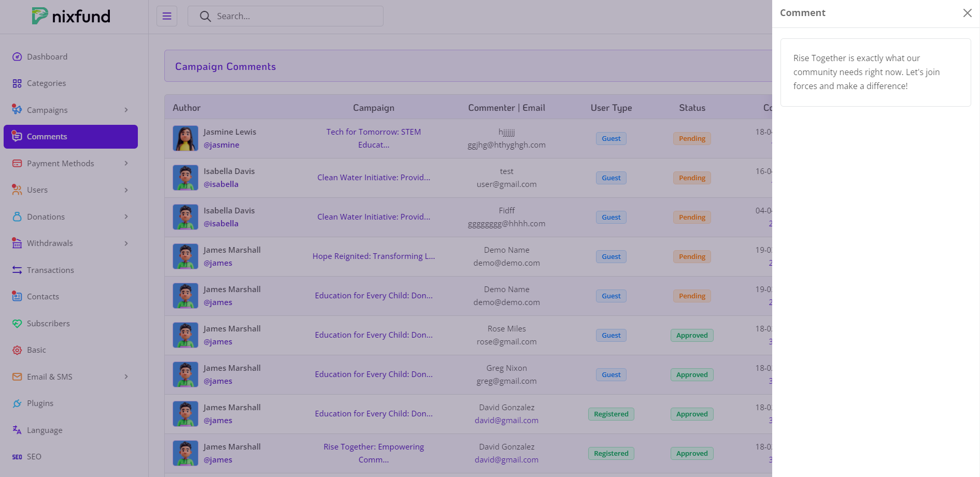
Task: Open the @jasmine author profile link
Action: 221,145
